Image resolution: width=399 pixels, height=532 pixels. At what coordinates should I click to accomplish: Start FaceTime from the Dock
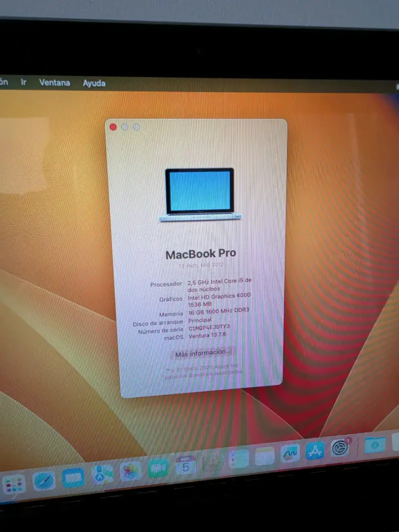pyautogui.click(x=159, y=468)
